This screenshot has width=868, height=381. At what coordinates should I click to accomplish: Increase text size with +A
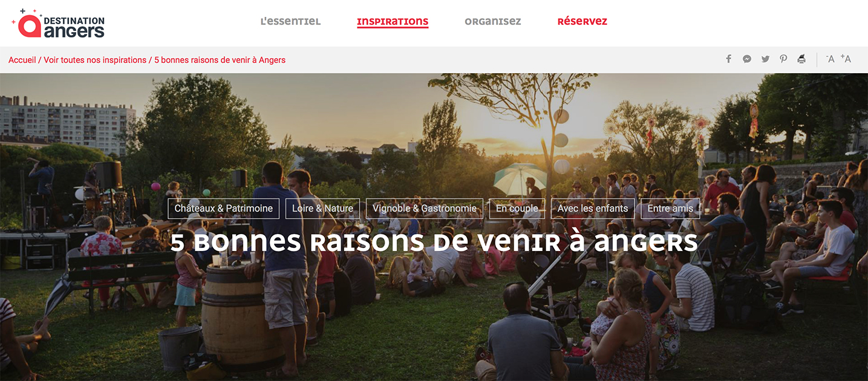tap(846, 59)
